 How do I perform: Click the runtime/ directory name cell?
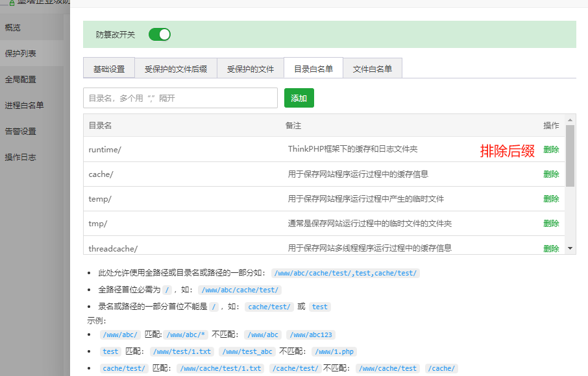(104, 149)
